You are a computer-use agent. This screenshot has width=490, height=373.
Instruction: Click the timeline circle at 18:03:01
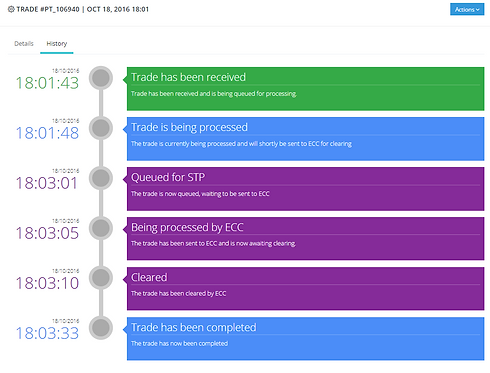(101, 178)
